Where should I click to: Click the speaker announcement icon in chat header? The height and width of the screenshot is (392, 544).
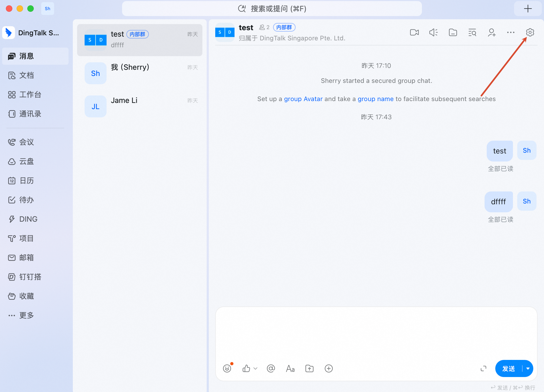click(x=433, y=33)
